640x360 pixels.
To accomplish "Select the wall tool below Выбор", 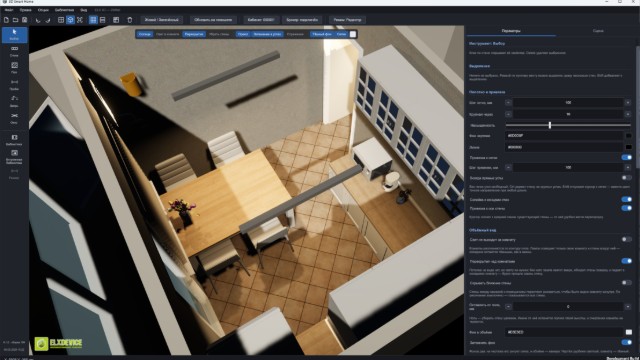I will coord(14,51).
